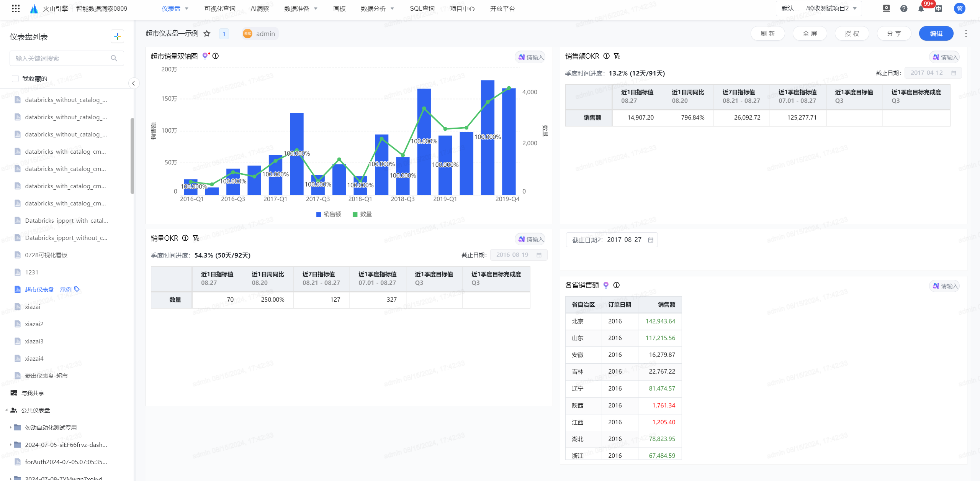Open project selector 验收测试项目2 dropdown
Screen dimensions: 980x481
click(819, 8)
